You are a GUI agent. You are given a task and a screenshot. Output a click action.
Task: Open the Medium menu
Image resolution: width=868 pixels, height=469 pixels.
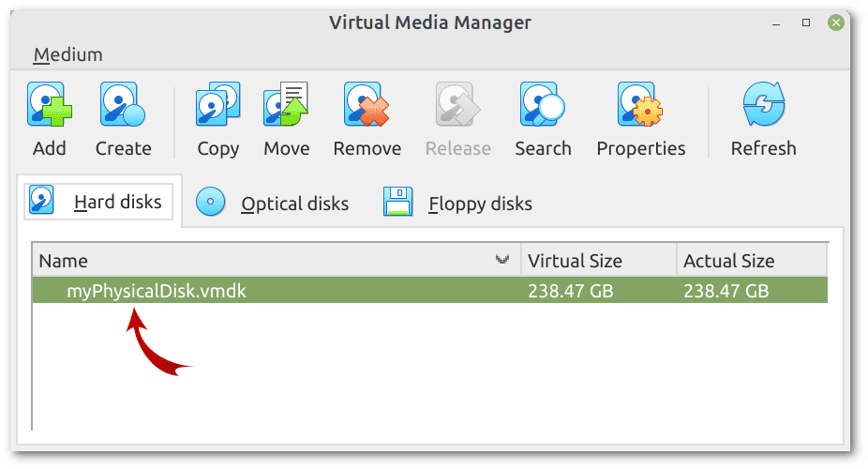tap(68, 54)
